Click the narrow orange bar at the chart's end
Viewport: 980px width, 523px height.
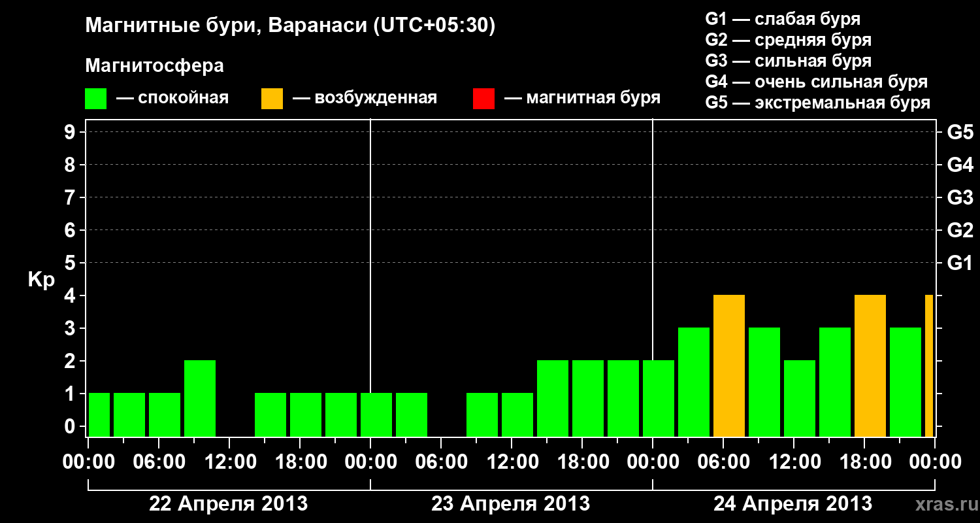[929, 366]
